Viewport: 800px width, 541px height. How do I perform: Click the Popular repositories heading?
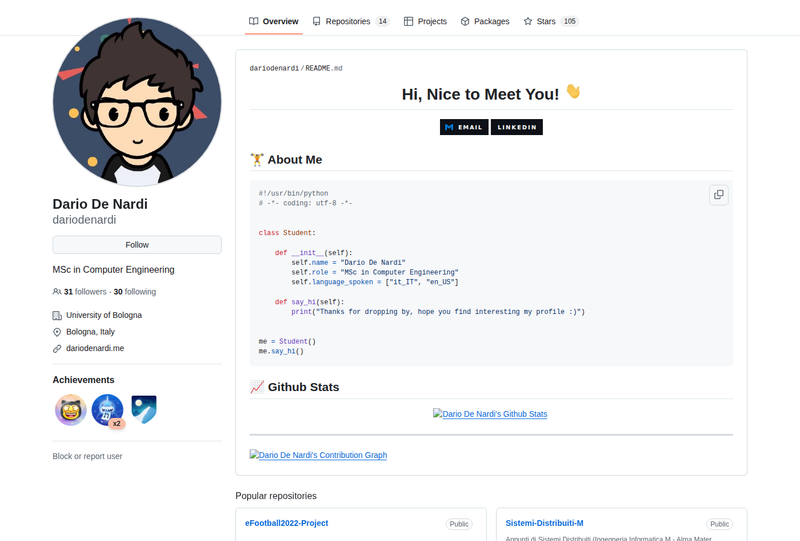click(x=276, y=496)
